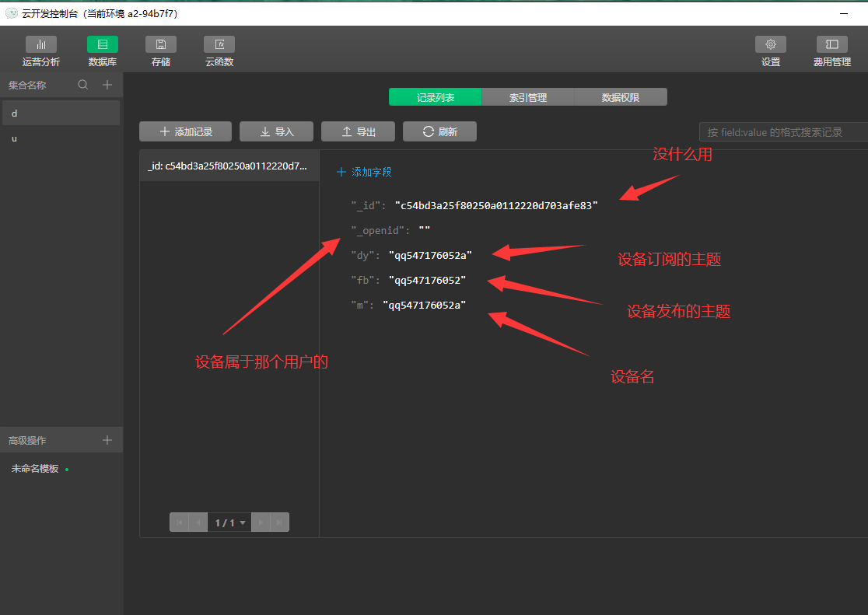This screenshot has width=868, height=615.
Task: Open the 1 / 1 page dropdown
Action: (x=229, y=522)
